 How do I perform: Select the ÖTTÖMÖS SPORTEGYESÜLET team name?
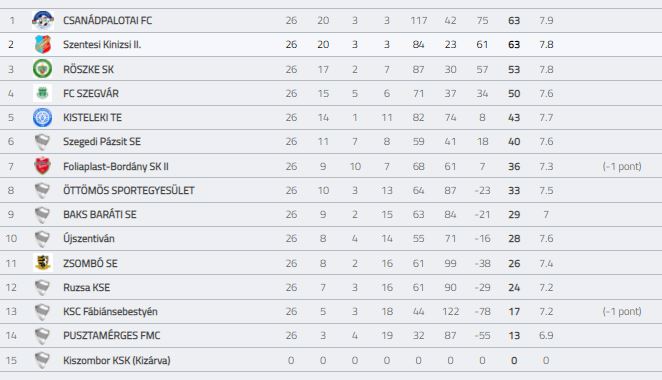(129, 190)
